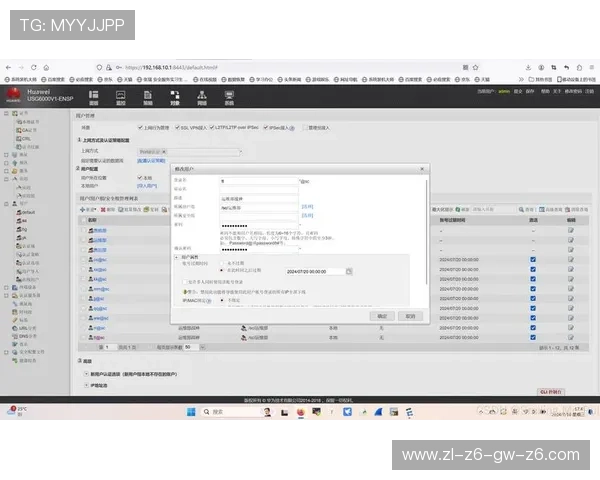Select URL category in the left tree

pos(24,328)
